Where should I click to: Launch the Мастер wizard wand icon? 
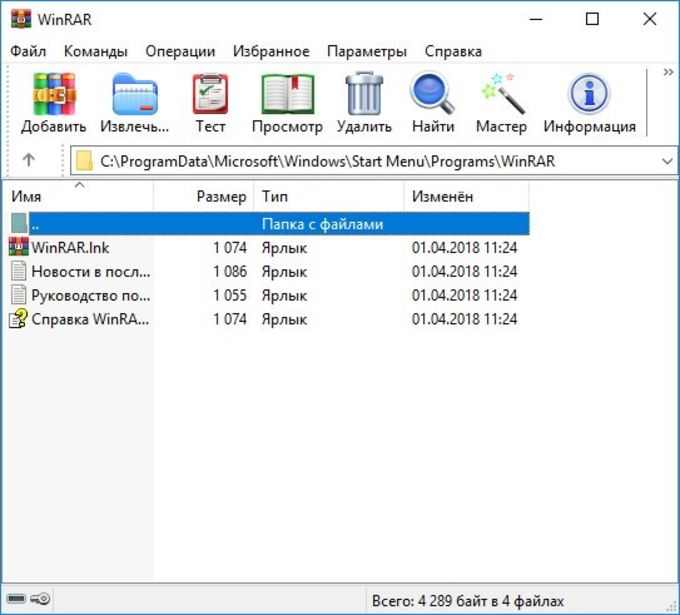click(502, 94)
